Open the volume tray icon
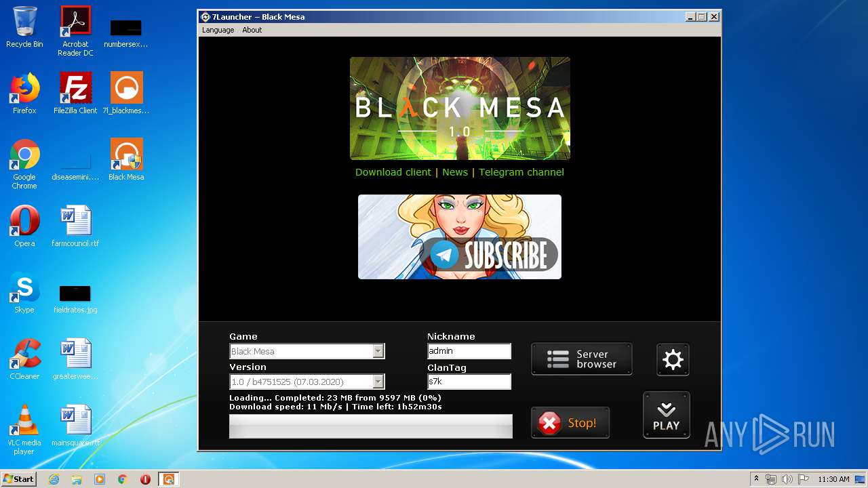Screen dimensions: 868x488 coord(787,479)
